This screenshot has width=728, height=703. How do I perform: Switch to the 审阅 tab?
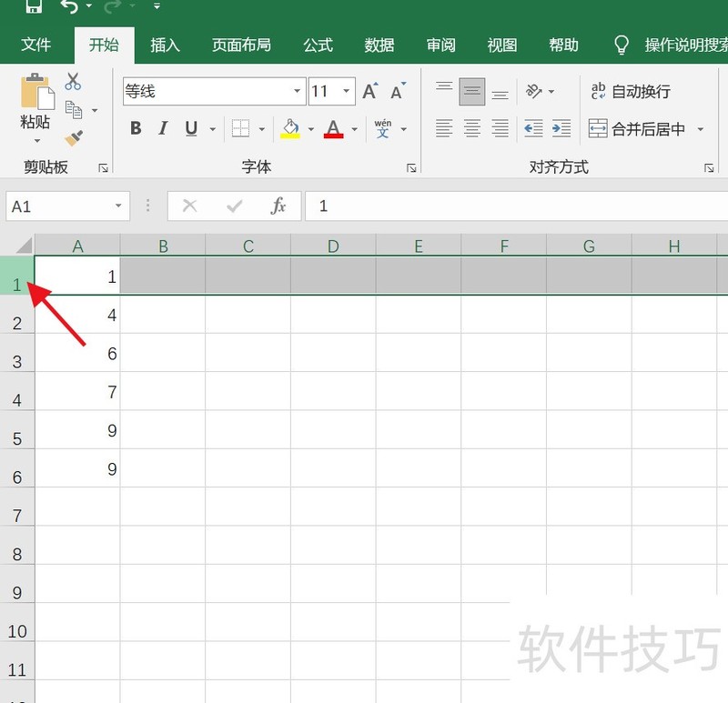(441, 45)
